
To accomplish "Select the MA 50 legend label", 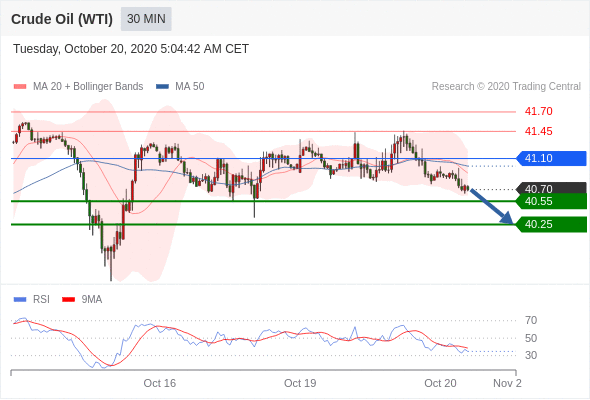I will 190,87.
